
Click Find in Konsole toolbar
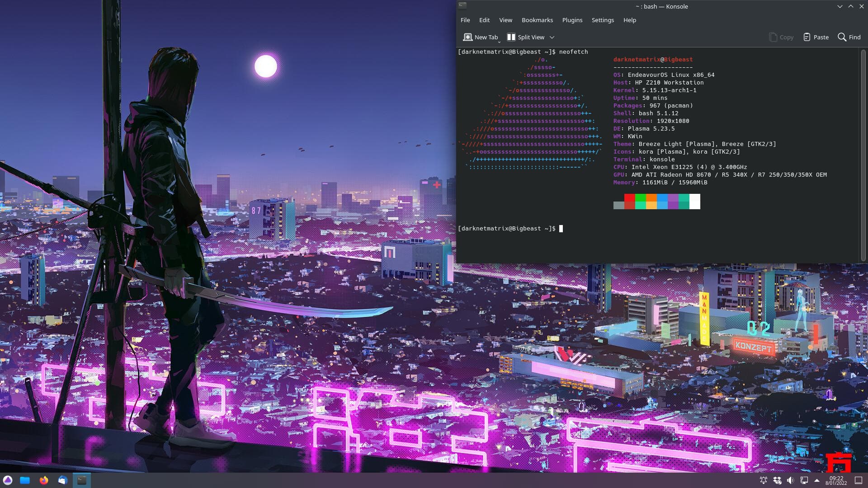click(849, 37)
